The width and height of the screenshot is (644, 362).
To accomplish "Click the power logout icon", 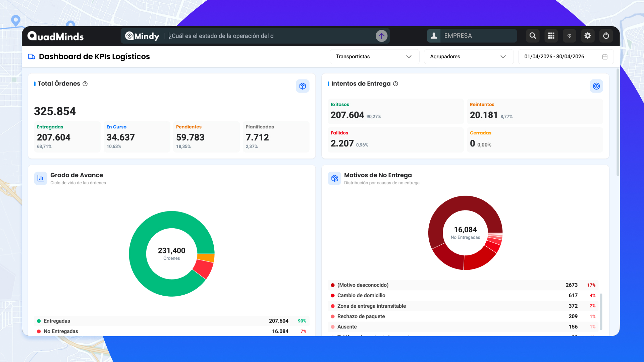I will [x=606, y=36].
